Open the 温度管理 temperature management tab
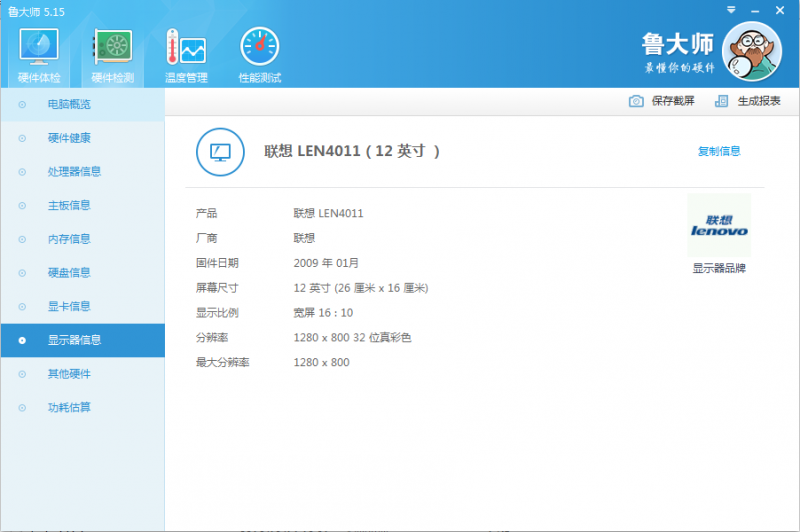This screenshot has height=532, width=800. [186, 56]
